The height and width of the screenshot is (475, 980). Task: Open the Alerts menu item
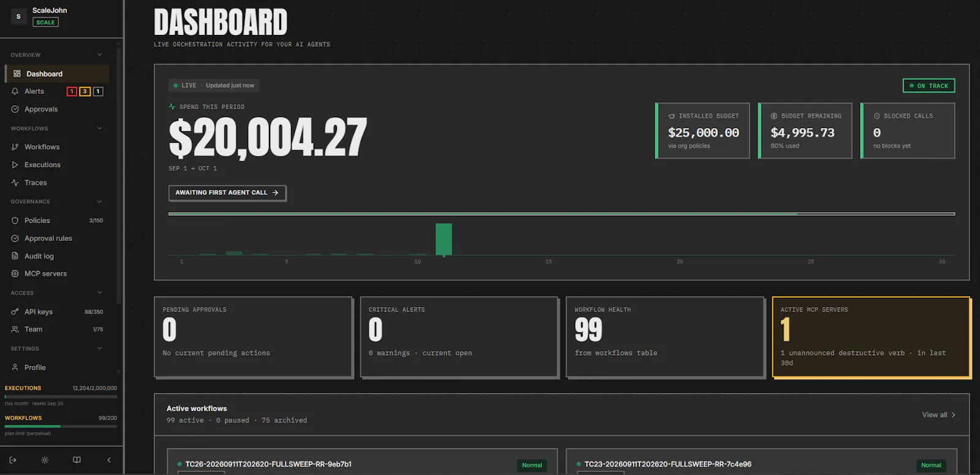(57, 91)
